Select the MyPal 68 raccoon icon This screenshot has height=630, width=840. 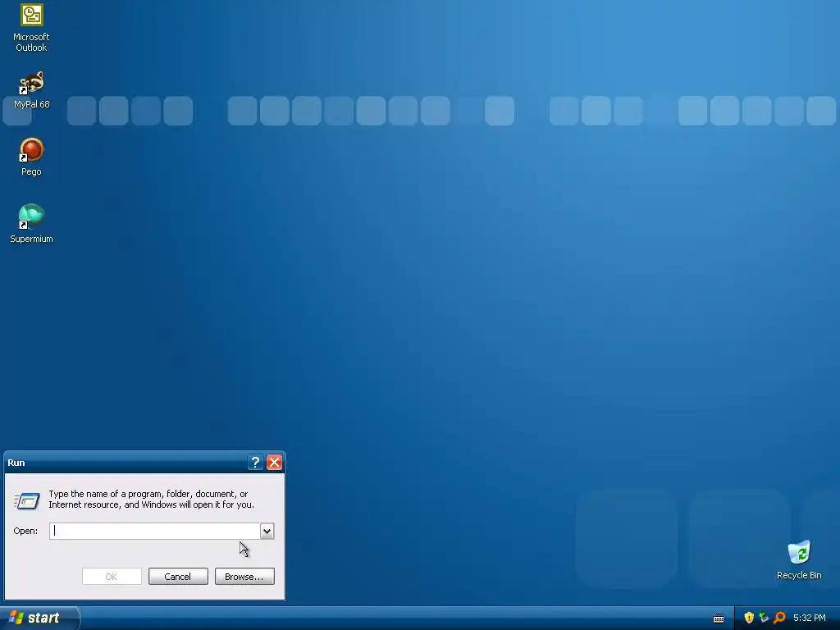32,83
